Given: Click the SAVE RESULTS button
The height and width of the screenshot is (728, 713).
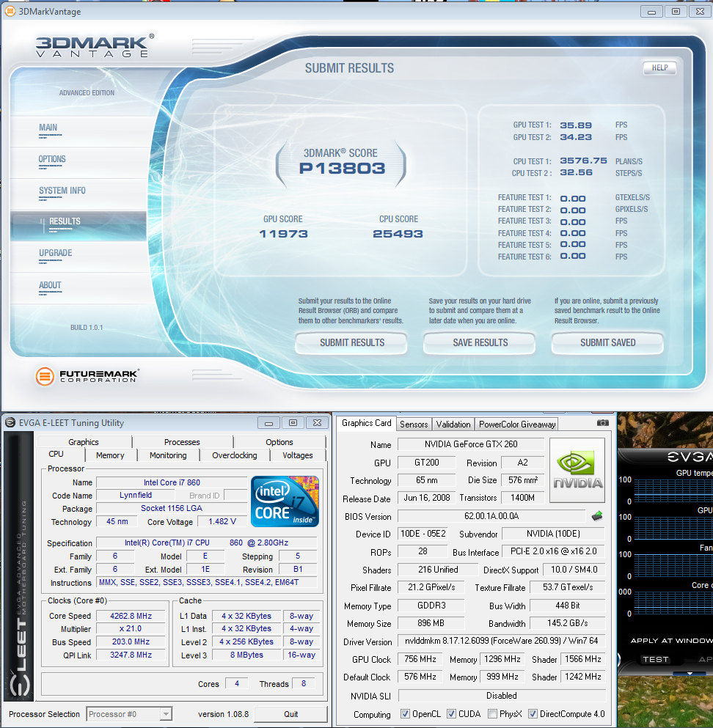Looking at the screenshot, I should pos(480,343).
